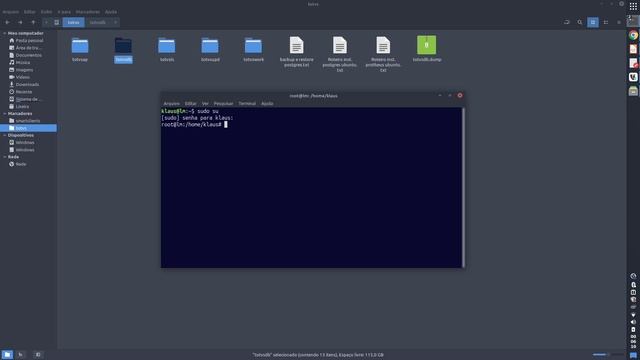Viewport: 640px width, 360px height.
Task: Click the volume icon in the system tray
Action: pos(633,322)
